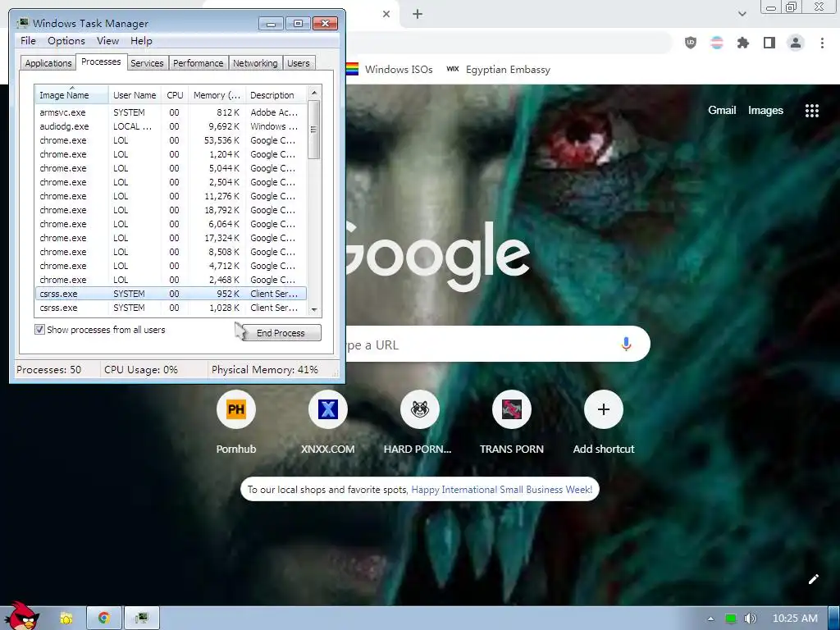Open Task Manager Options menu
This screenshot has width=840, height=630.
pos(66,41)
